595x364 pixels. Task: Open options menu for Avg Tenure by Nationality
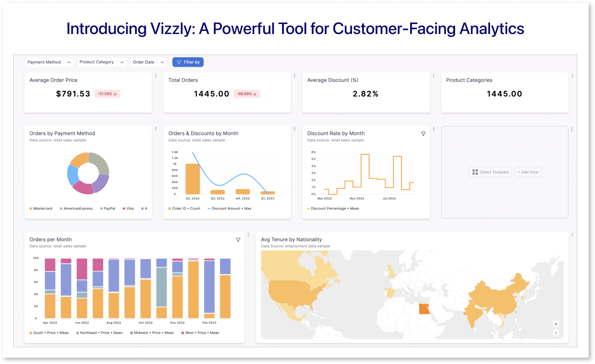[572, 235]
